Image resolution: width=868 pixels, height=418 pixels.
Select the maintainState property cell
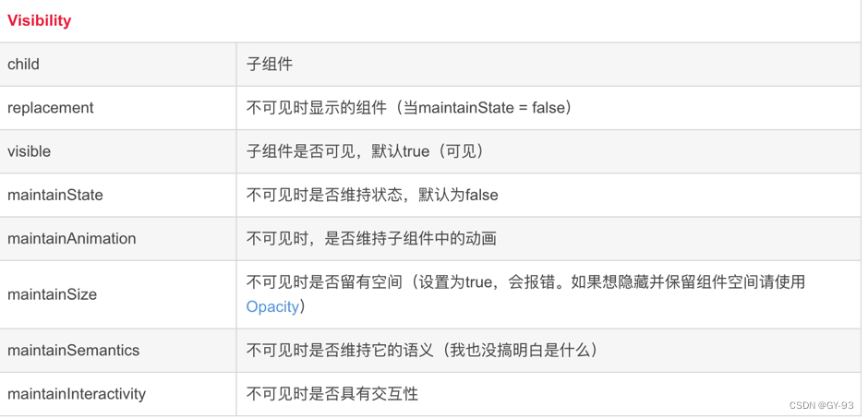[x=118, y=196]
